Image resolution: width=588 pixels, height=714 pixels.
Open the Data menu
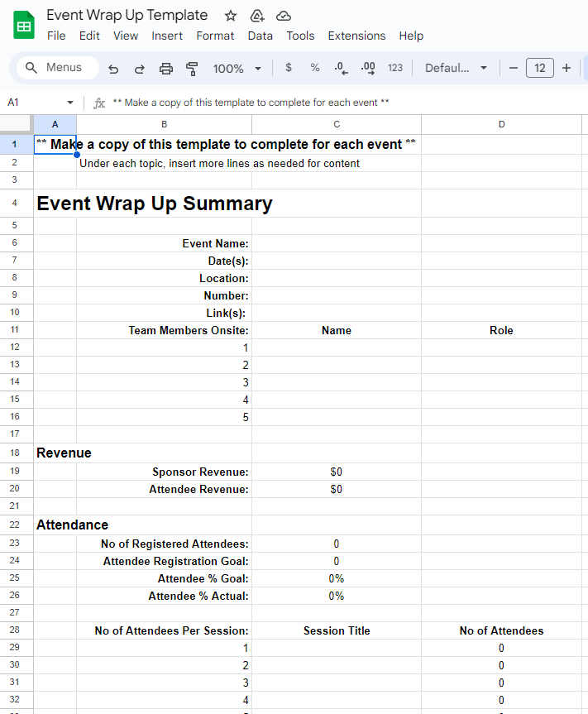click(x=260, y=36)
